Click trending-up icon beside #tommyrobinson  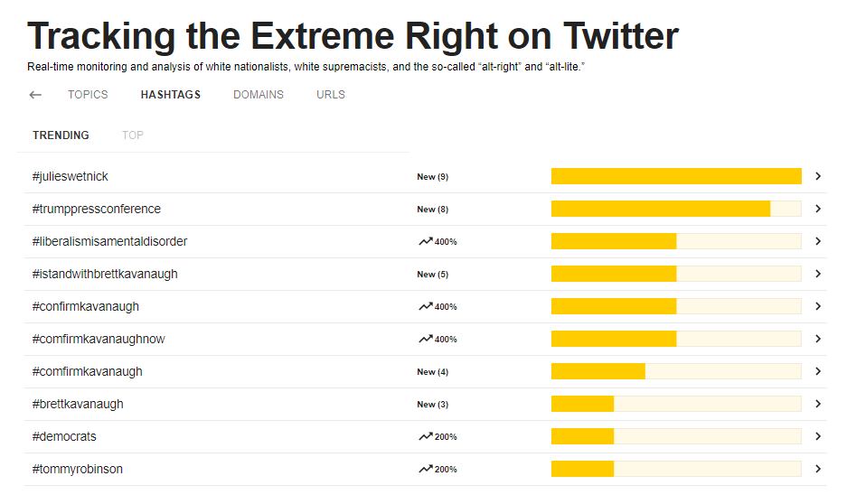tap(425, 469)
